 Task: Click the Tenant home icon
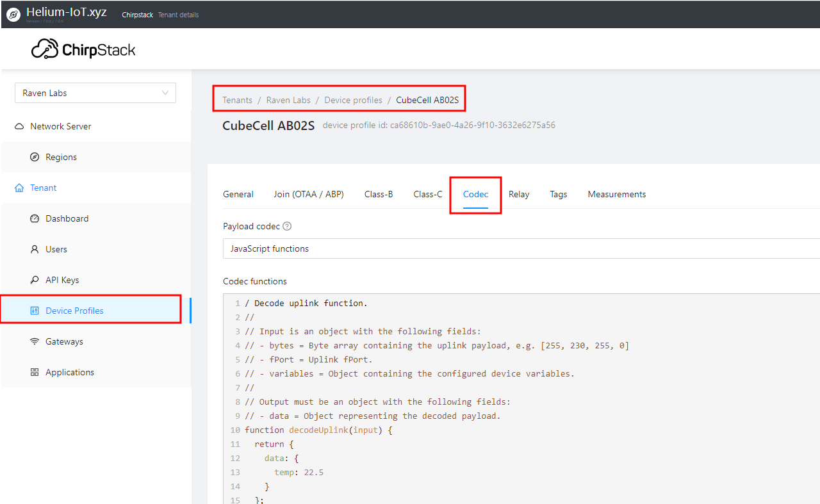(x=19, y=188)
